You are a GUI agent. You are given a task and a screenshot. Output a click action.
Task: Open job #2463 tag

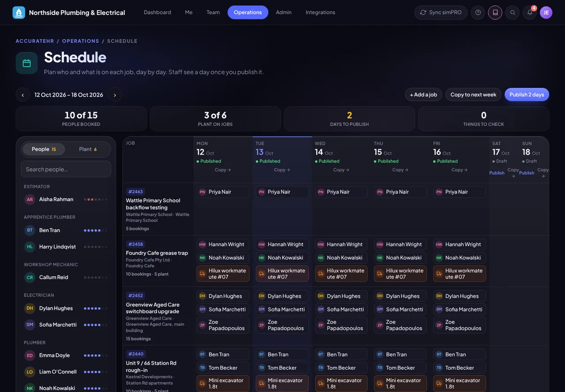pos(136,192)
